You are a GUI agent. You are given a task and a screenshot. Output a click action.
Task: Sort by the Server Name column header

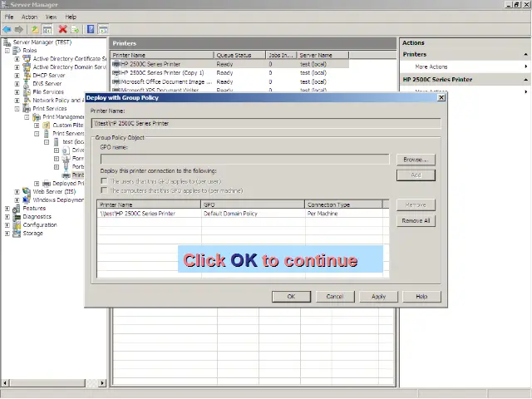pos(323,55)
